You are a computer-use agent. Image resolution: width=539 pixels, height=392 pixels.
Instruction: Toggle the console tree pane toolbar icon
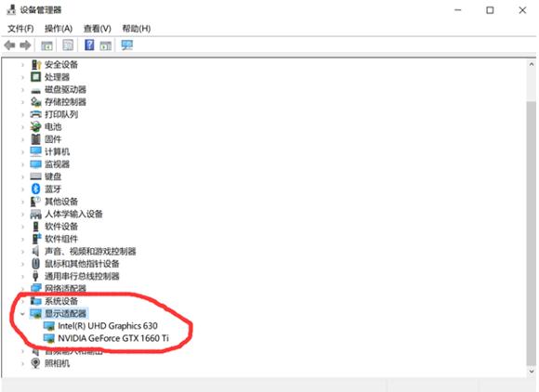point(46,46)
